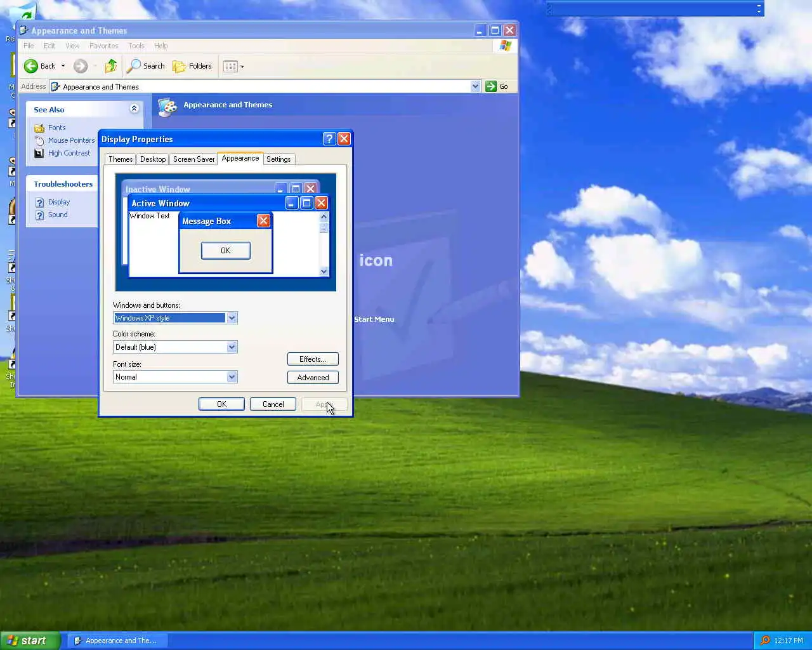Open the Font size dropdown

[x=232, y=377]
